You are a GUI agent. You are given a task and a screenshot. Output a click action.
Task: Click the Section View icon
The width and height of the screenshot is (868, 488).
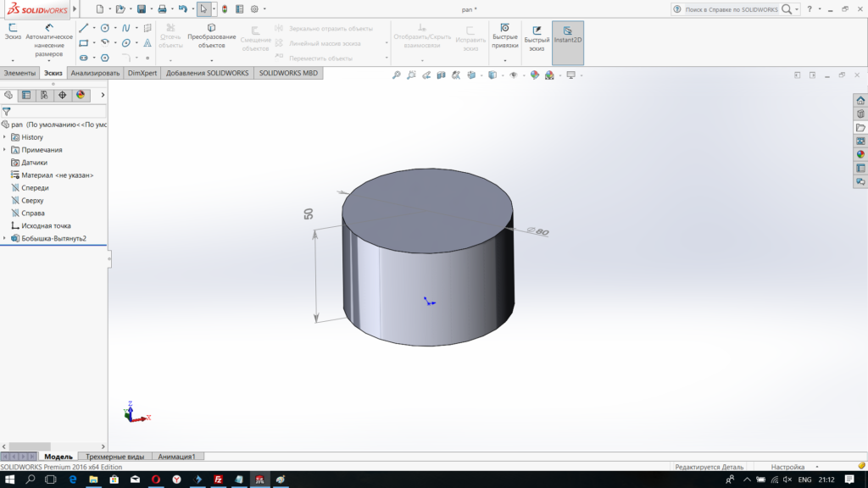[x=441, y=75]
